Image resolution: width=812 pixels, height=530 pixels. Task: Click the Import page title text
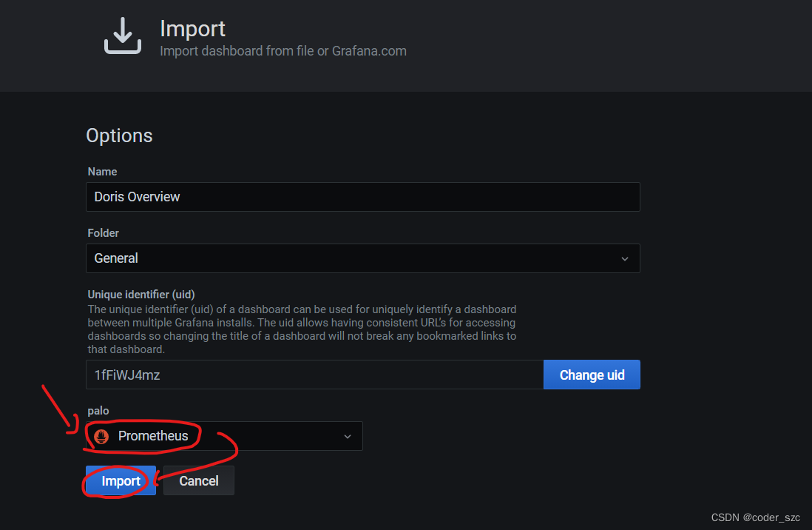[x=192, y=29]
